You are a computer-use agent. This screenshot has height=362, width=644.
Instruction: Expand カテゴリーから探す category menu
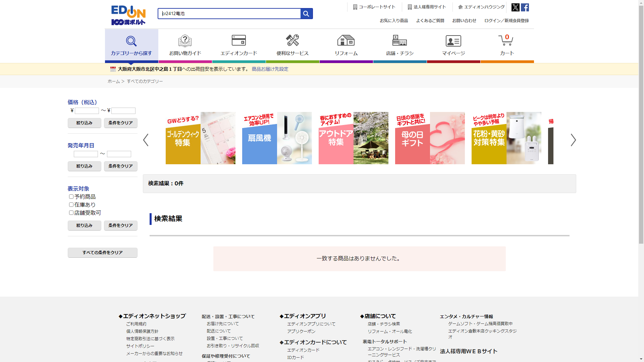tap(131, 45)
